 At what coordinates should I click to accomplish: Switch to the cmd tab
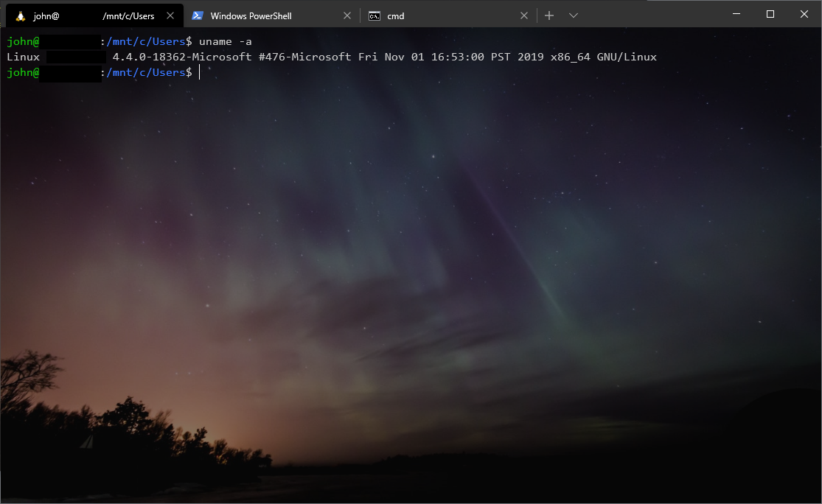point(413,14)
